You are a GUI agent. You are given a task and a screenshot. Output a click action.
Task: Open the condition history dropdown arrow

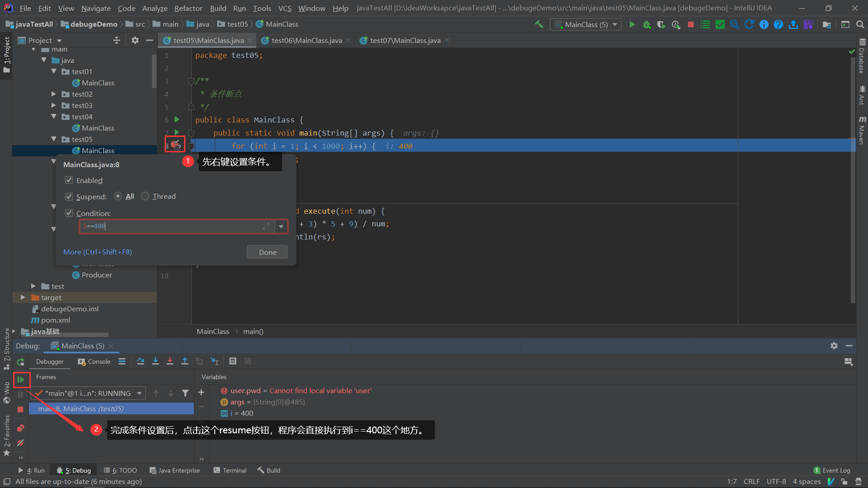point(281,226)
